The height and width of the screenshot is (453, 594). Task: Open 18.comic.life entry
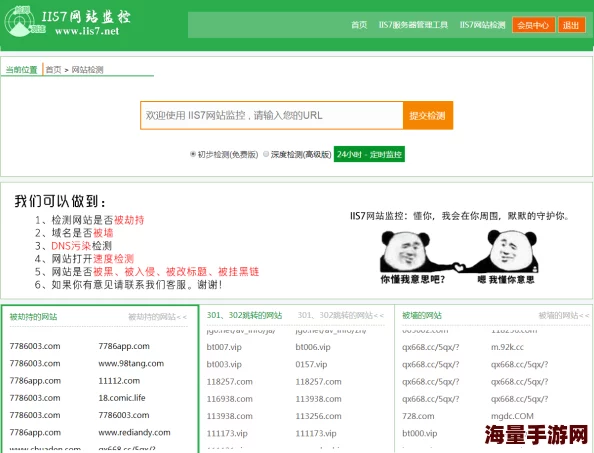click(x=122, y=398)
